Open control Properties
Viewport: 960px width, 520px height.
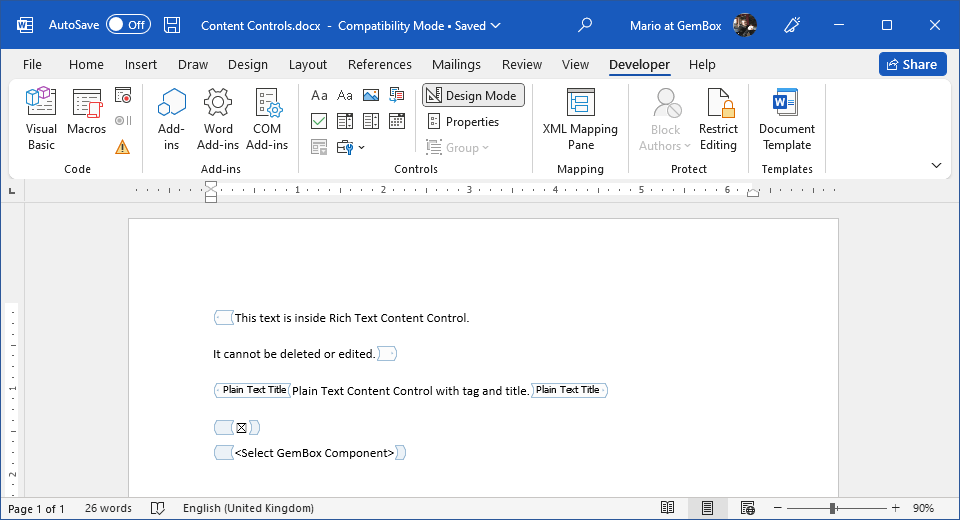463,122
